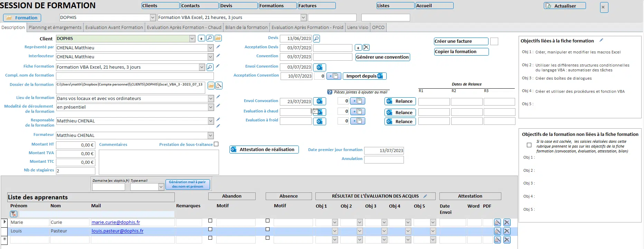Screen dimensions: 644x249
Task: Switch to the Planning et émargements tab
Action: click(x=55, y=28)
